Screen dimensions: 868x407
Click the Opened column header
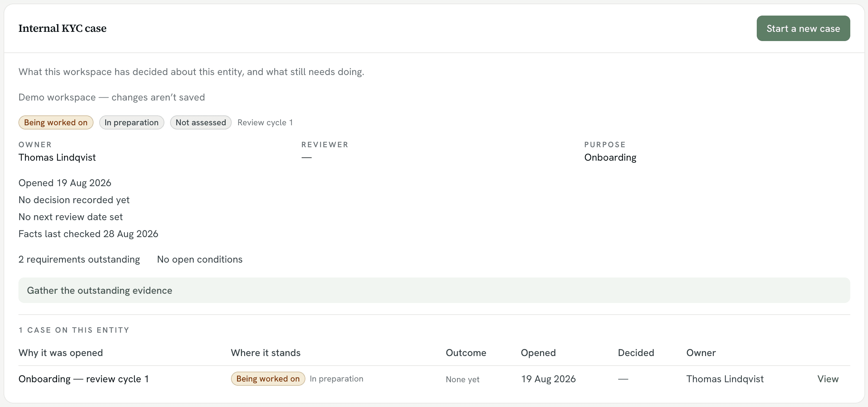click(538, 353)
